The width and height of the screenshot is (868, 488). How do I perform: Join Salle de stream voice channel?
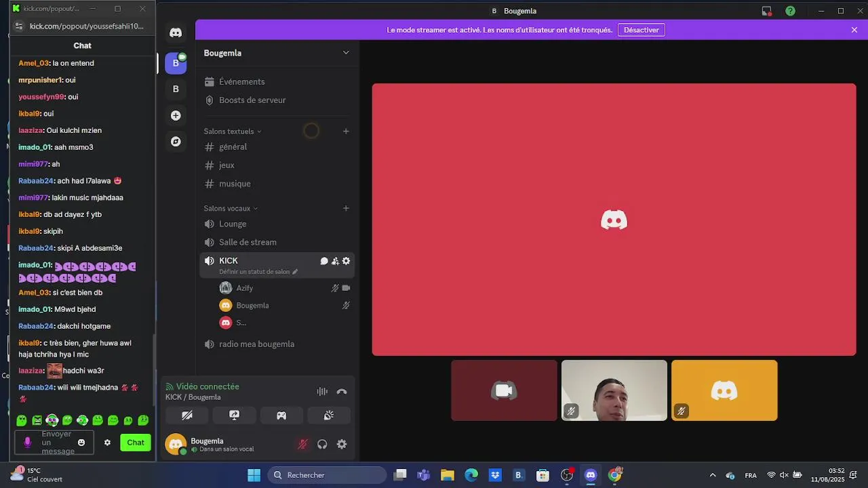point(277,242)
